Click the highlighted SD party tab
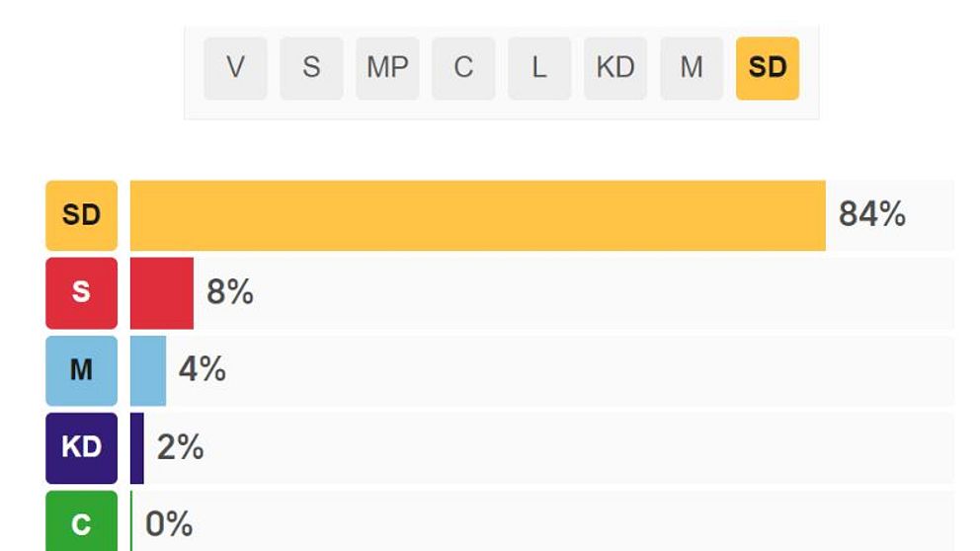 [768, 68]
